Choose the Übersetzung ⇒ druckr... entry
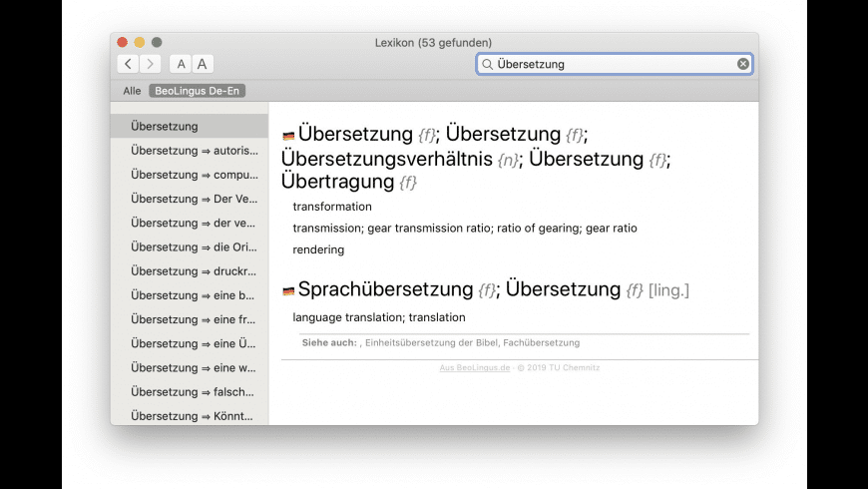 [194, 271]
